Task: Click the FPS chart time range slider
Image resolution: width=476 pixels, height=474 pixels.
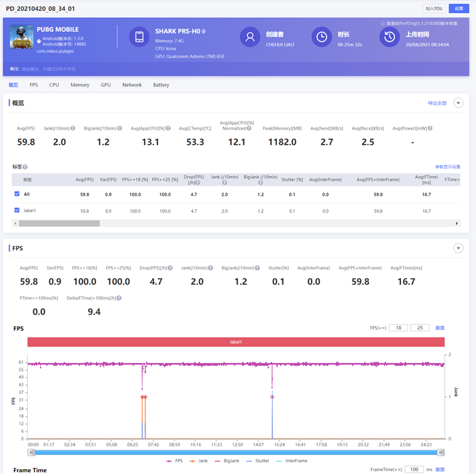Action: [235, 452]
